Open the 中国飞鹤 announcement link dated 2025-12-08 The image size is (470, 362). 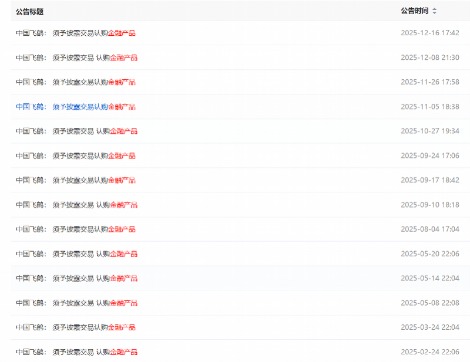(x=77, y=58)
